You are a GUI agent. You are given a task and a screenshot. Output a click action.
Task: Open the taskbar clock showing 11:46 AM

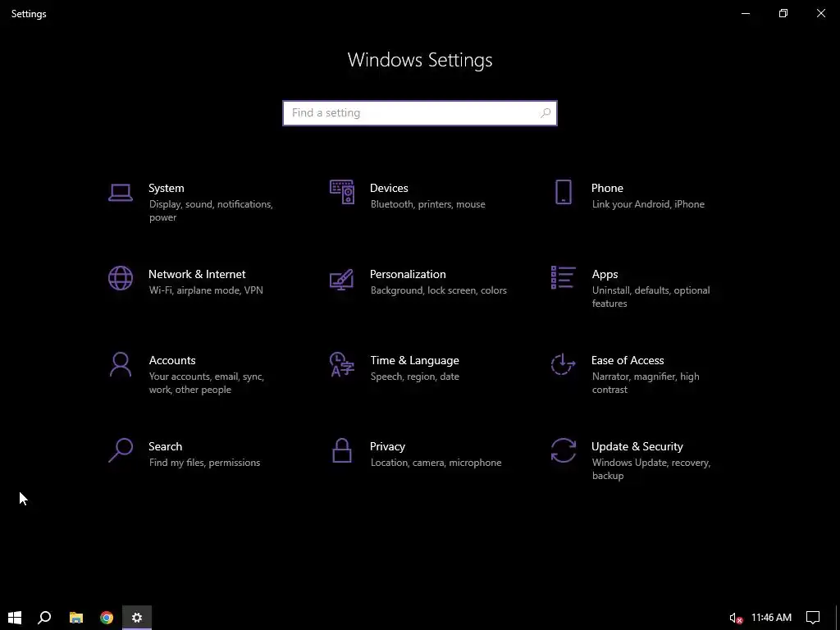pyautogui.click(x=771, y=618)
